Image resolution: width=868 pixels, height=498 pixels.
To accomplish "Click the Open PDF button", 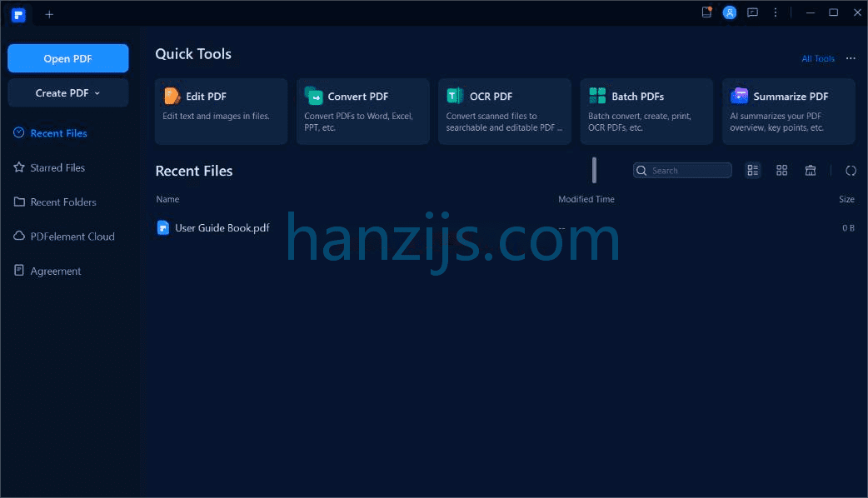I will tap(68, 58).
